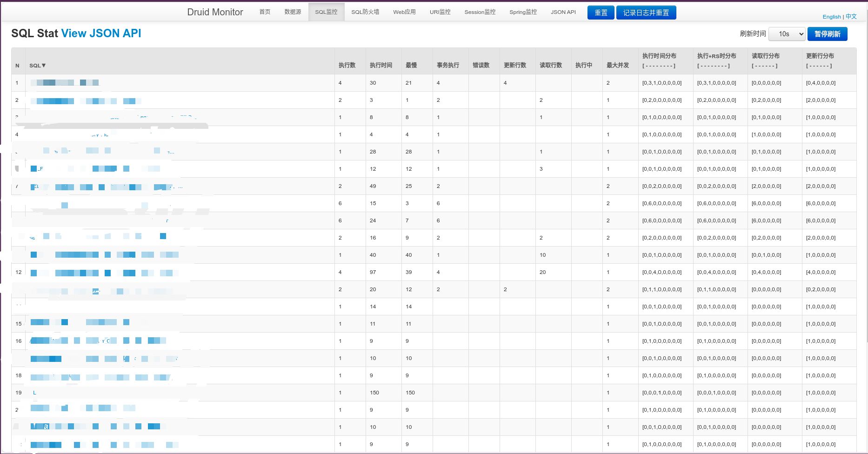The width and height of the screenshot is (868, 454).
Task: Click row number 16
Action: (19, 341)
